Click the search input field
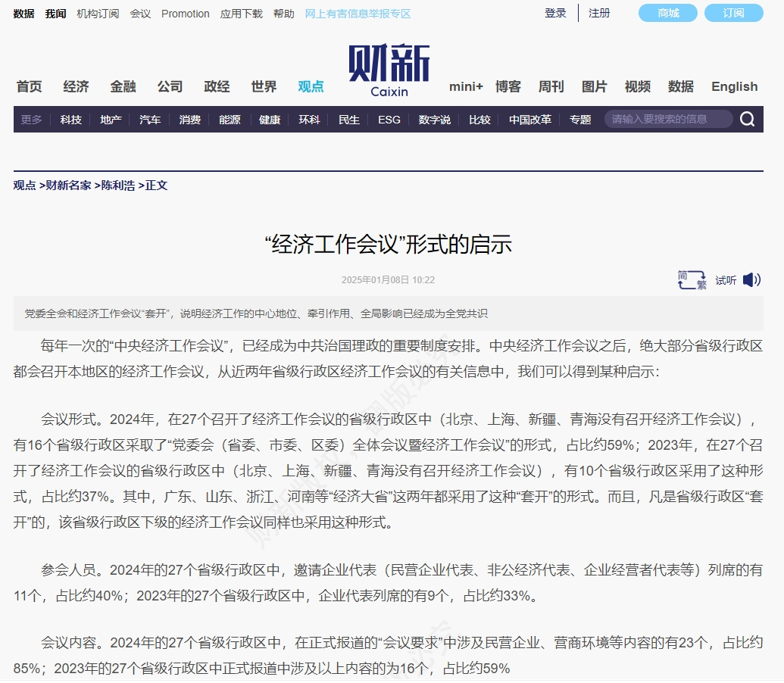 667,119
